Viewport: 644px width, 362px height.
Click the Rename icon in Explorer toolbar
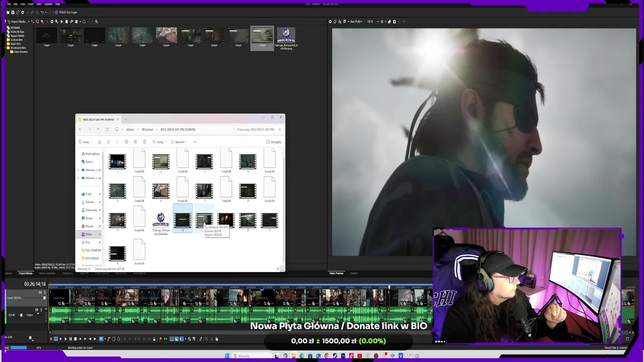(x=127, y=142)
